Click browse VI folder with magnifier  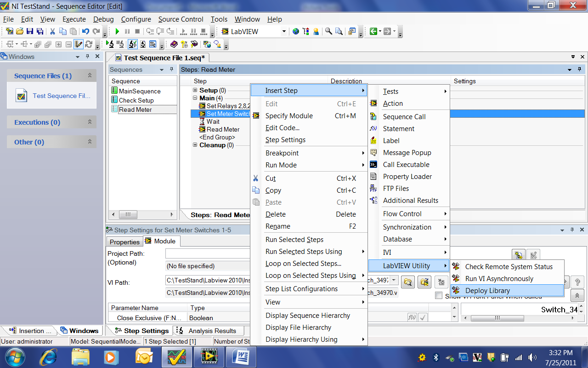(407, 282)
